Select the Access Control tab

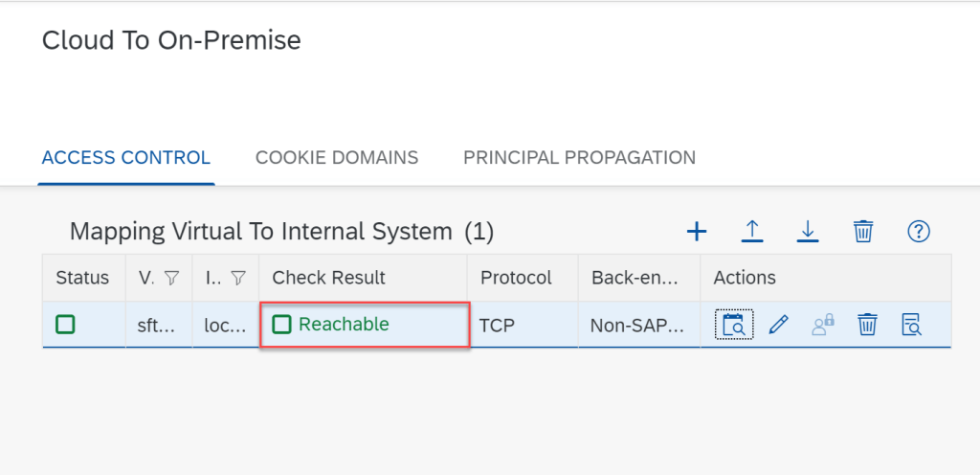[126, 157]
